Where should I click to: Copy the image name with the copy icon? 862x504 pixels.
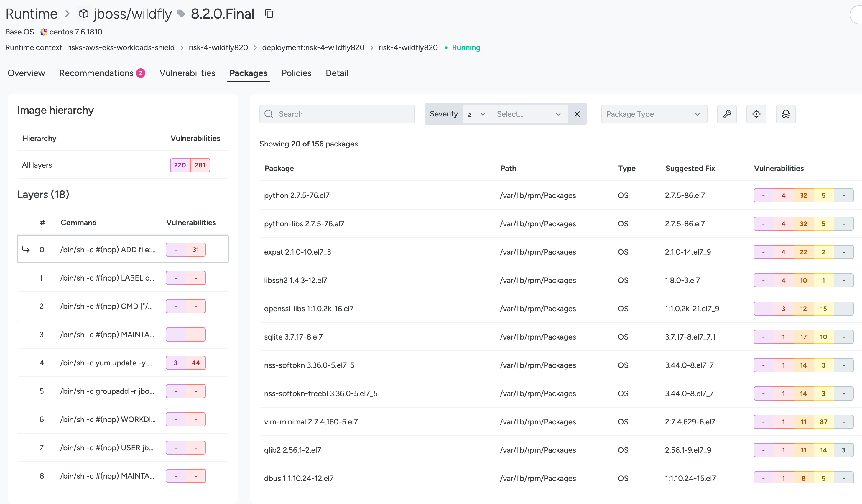click(x=269, y=14)
